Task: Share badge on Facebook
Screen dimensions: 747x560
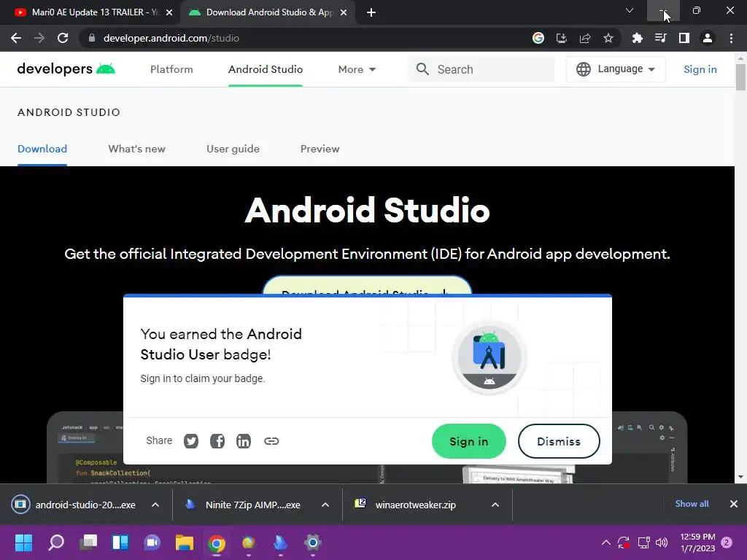Action: [x=217, y=441]
